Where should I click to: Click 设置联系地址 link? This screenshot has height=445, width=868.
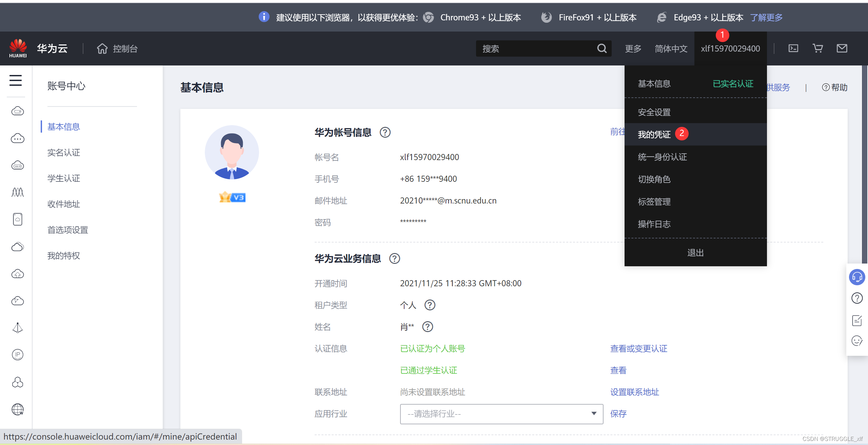pyautogui.click(x=634, y=392)
